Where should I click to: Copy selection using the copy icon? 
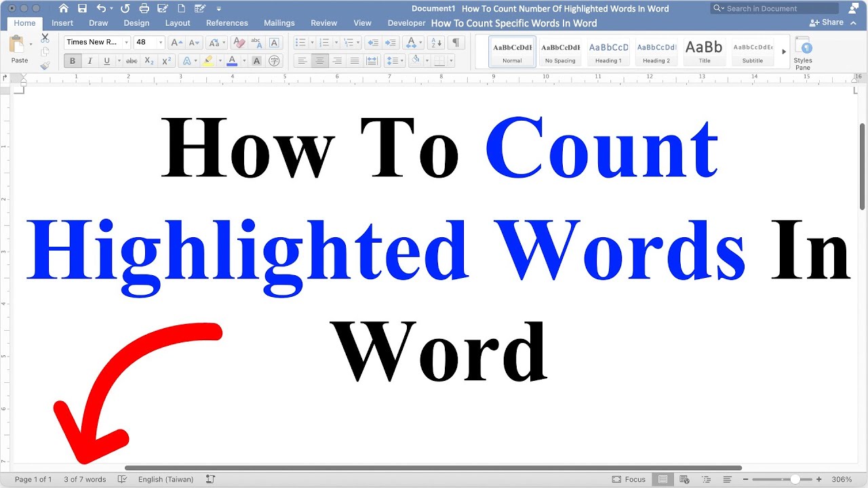coord(45,52)
